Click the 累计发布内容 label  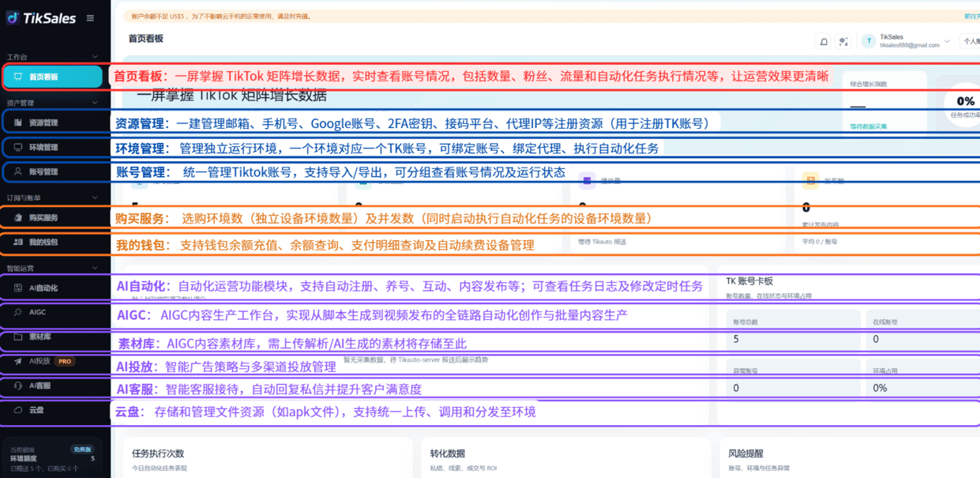point(820,225)
